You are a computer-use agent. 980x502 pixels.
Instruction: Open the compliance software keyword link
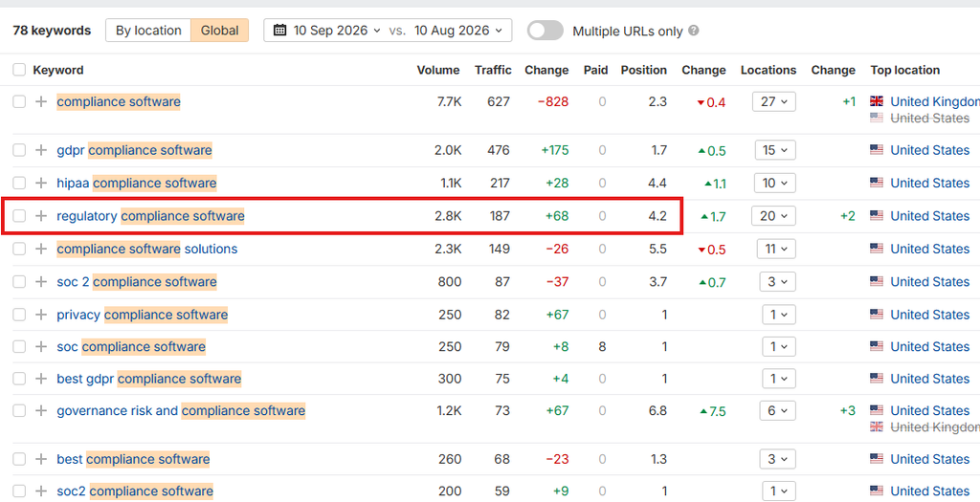(x=119, y=101)
